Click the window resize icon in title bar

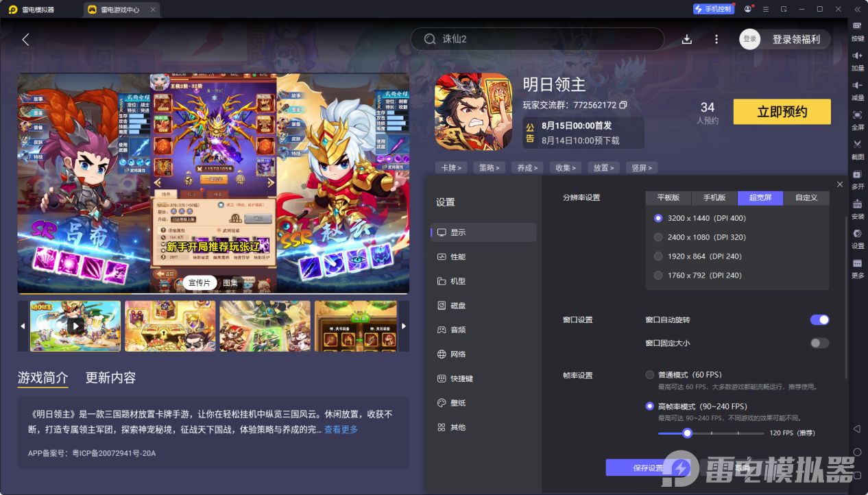(x=784, y=9)
